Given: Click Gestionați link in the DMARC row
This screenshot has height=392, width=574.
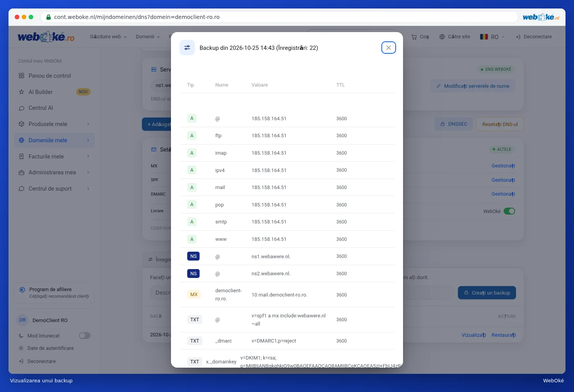Looking at the screenshot, I should click(503, 194).
